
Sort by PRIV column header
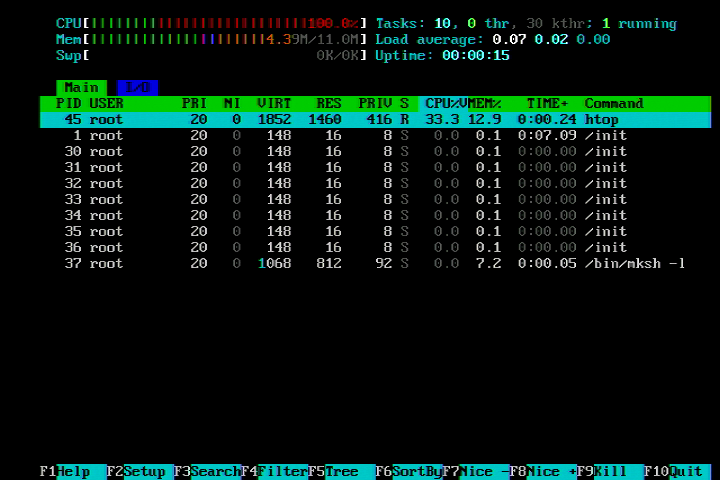[375, 103]
